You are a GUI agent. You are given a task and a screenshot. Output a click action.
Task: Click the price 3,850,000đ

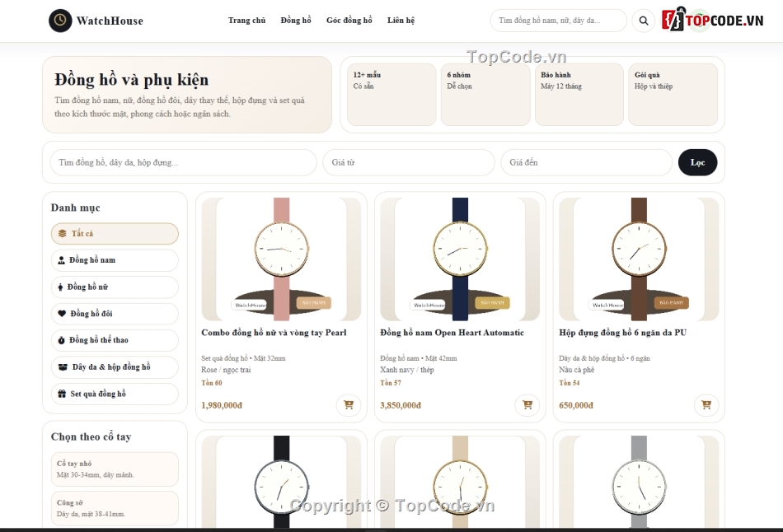[x=401, y=405]
